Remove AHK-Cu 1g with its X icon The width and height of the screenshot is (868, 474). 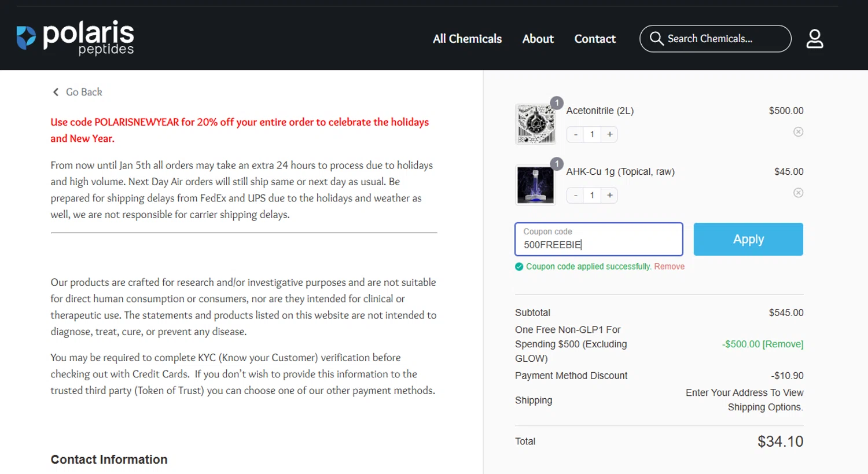coord(798,193)
